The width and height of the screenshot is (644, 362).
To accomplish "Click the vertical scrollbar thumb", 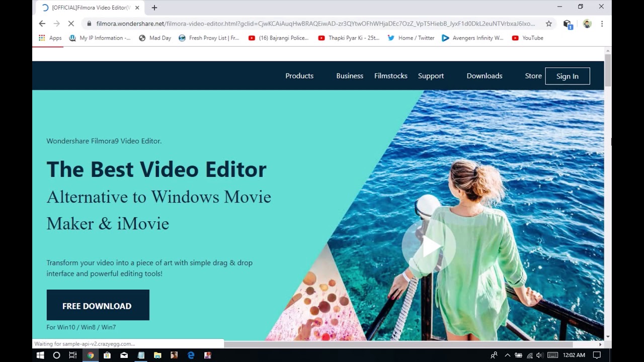I will pos(608,70).
